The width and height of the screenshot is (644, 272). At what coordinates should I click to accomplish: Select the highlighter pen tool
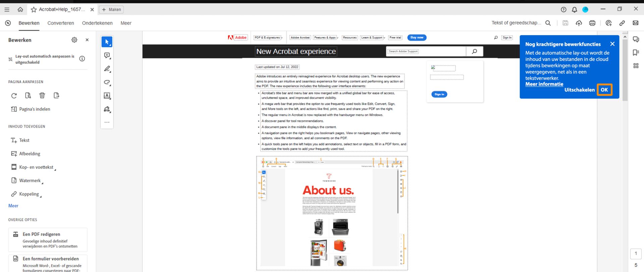point(107,69)
